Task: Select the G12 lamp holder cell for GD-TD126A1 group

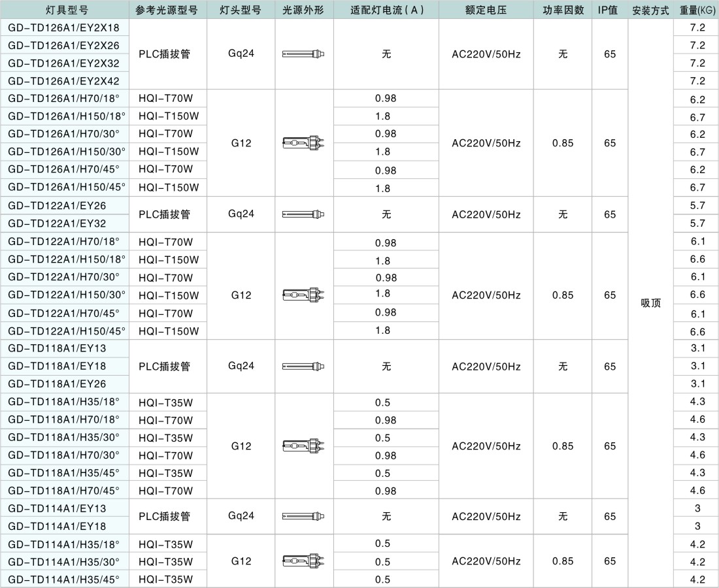Action: 241,142
